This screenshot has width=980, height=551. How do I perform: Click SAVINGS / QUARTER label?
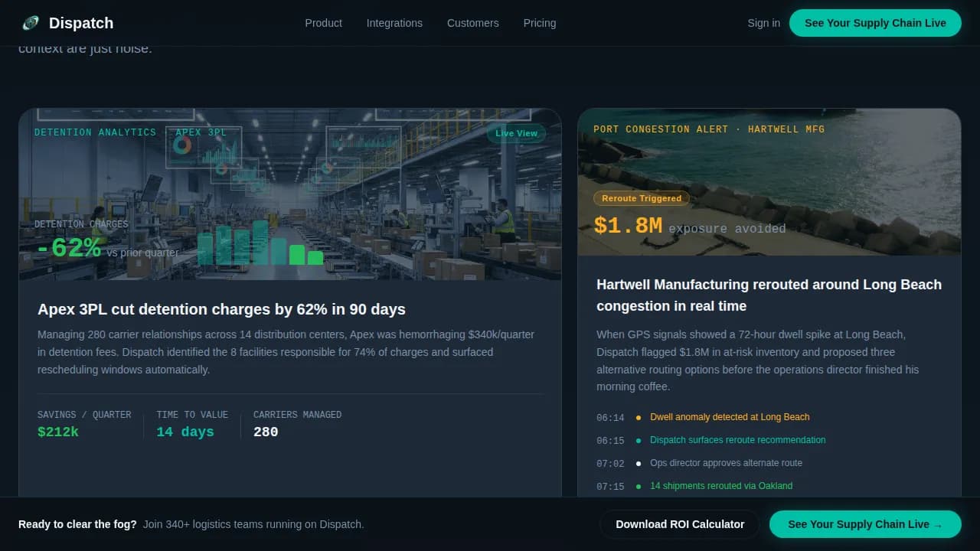(x=84, y=415)
